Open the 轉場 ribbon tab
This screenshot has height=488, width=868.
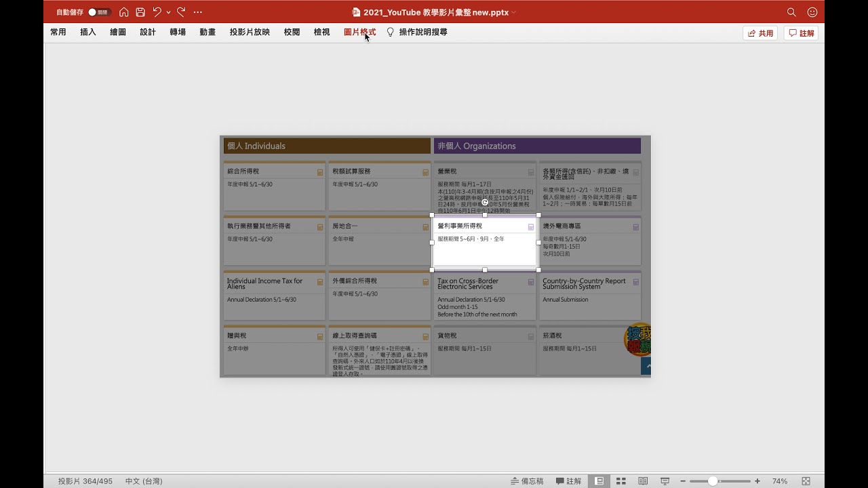[x=177, y=32]
